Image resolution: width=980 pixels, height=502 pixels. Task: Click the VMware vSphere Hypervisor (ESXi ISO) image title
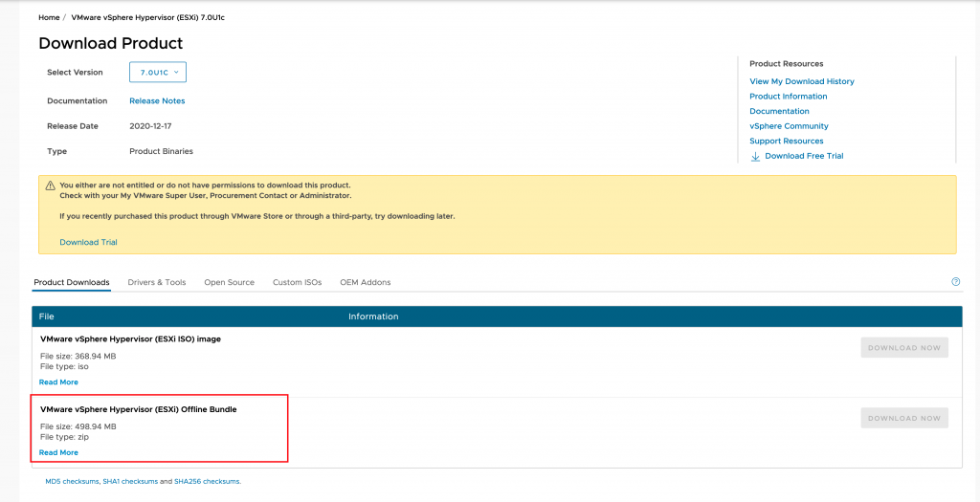point(130,339)
